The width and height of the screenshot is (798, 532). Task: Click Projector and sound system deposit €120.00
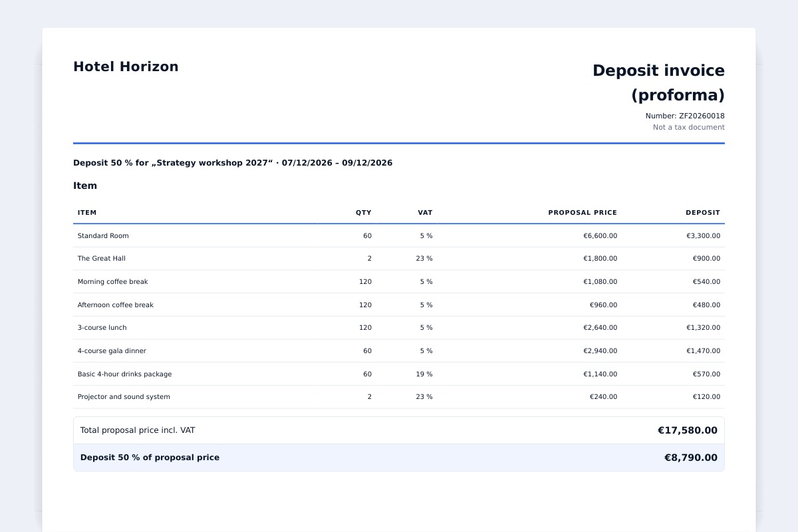pos(706,396)
